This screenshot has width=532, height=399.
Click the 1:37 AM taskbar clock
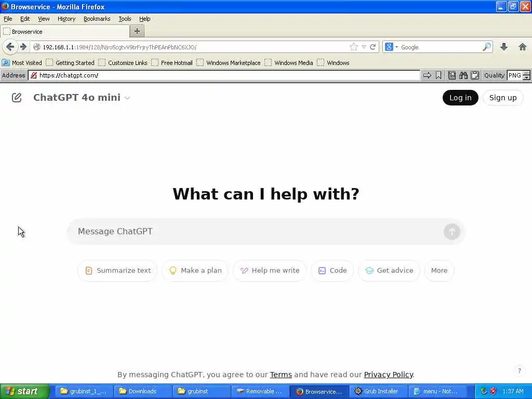click(513, 391)
